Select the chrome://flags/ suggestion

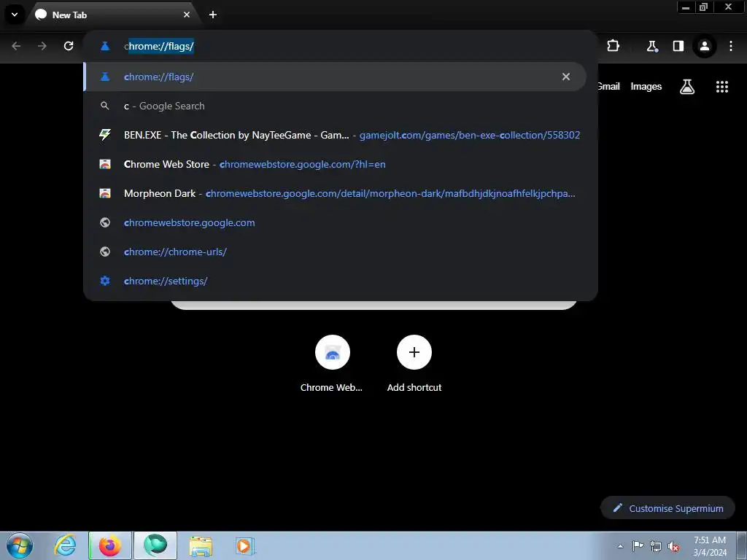[334, 77]
